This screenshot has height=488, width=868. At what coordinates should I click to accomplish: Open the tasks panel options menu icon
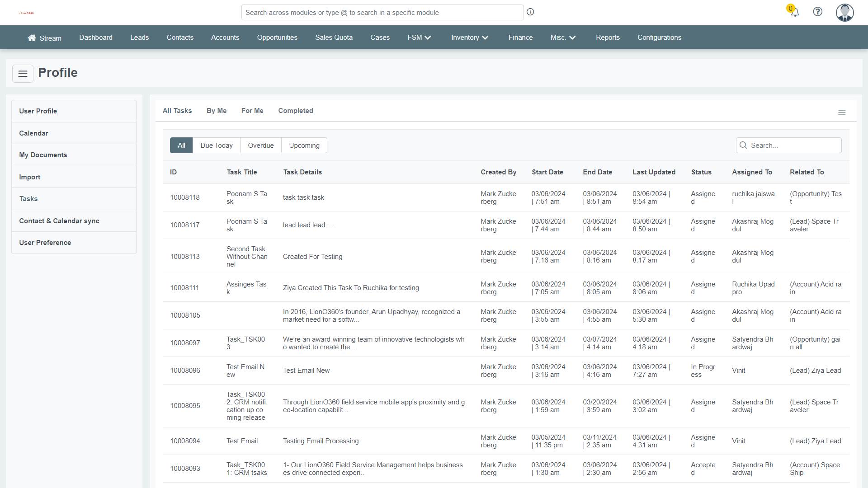click(x=841, y=113)
